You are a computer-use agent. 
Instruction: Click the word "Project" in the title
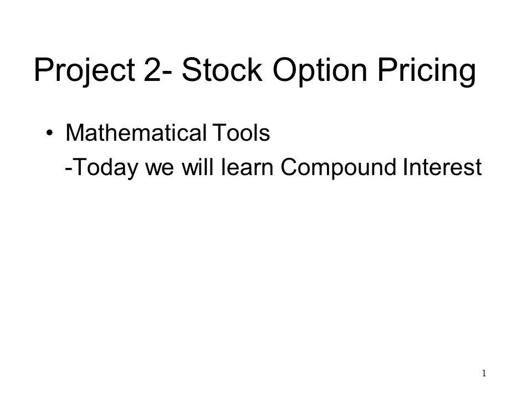[x=84, y=71]
